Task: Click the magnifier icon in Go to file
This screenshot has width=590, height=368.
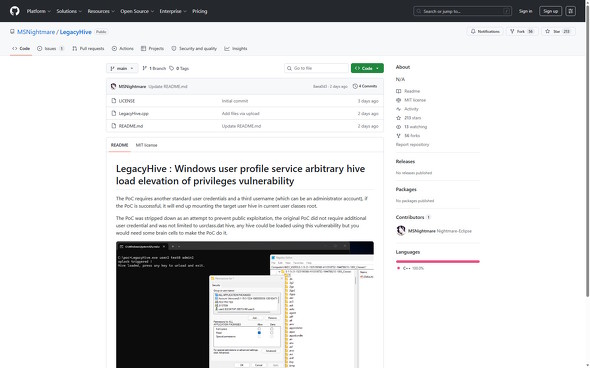Action: [x=289, y=68]
